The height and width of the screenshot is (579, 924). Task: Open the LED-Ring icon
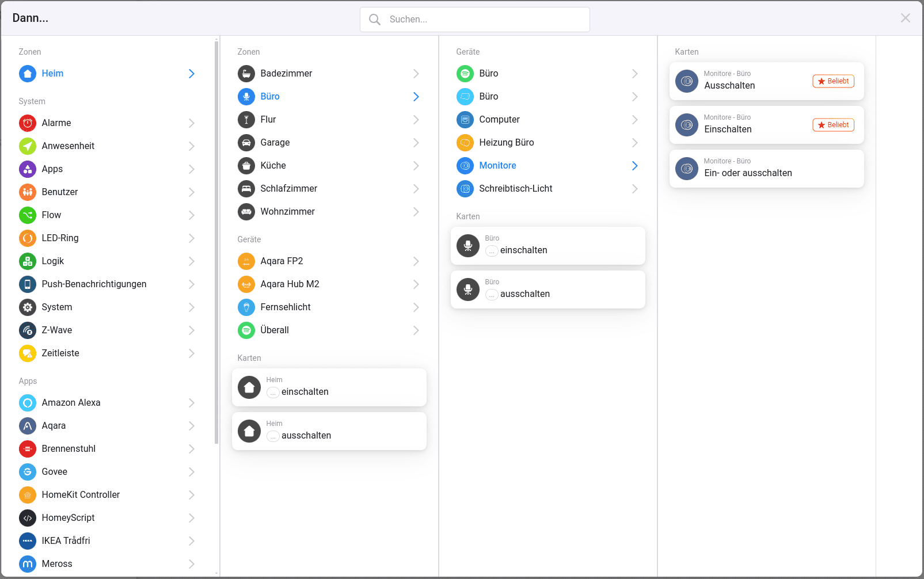28,238
